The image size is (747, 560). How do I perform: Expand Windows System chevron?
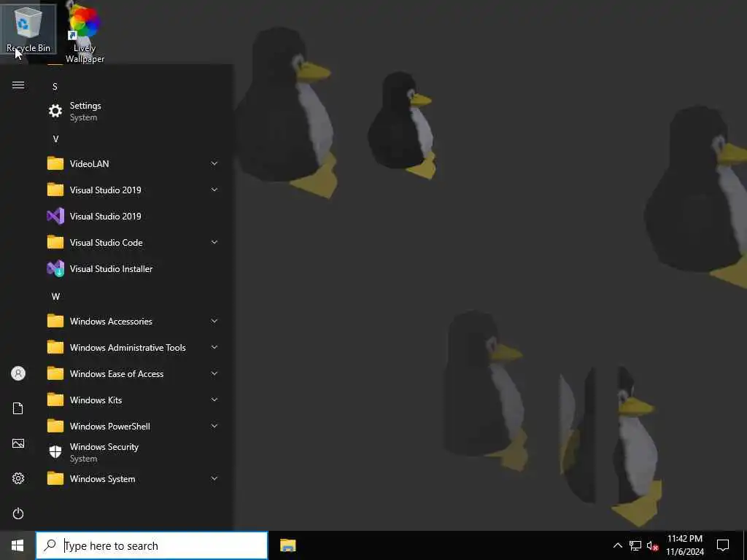[x=214, y=478]
